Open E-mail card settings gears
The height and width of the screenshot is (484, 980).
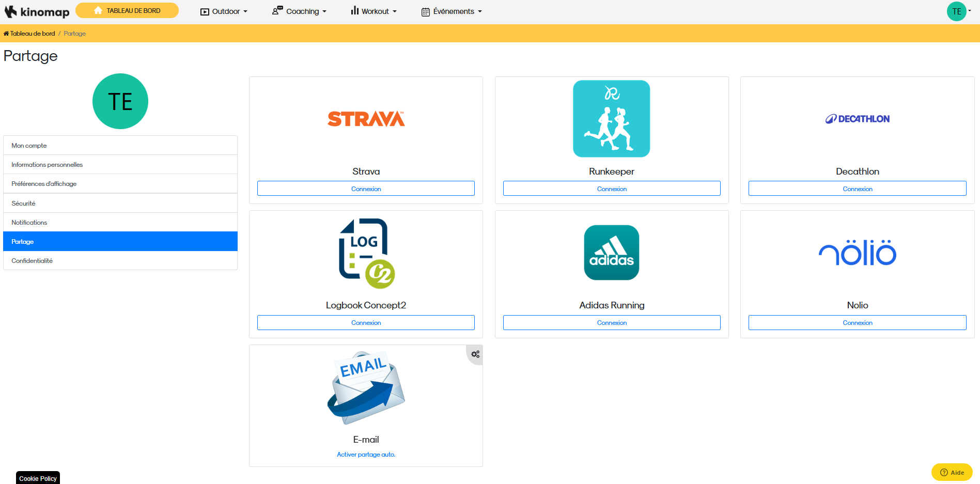point(475,354)
